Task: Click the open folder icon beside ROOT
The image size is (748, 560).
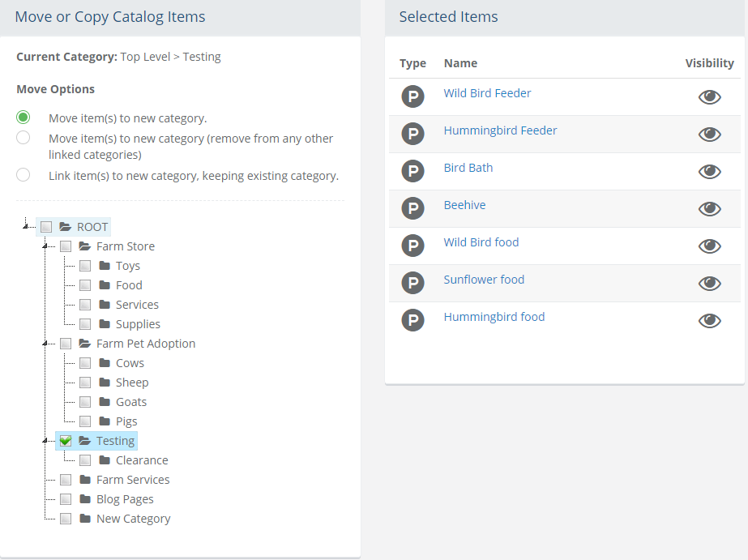Action: pos(66,227)
